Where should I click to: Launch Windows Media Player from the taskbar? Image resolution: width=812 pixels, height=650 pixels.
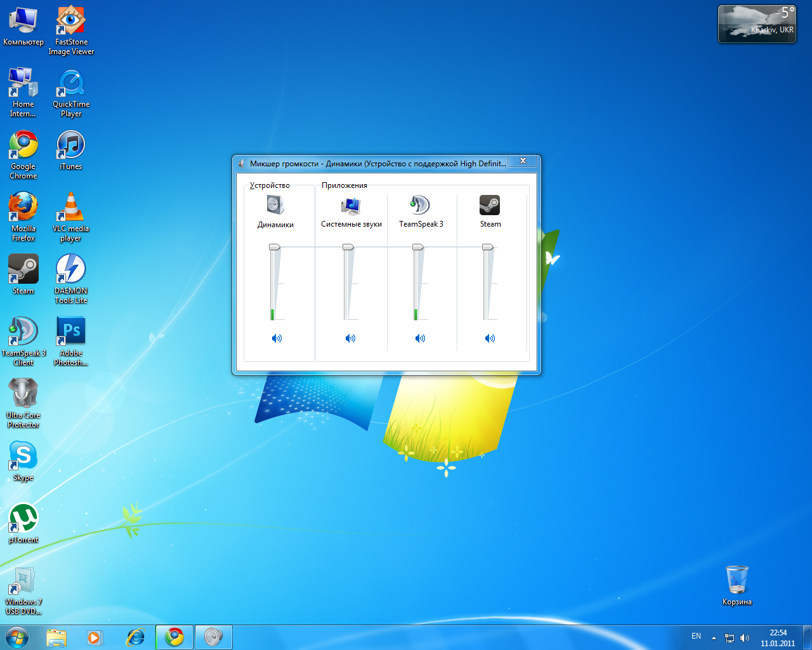click(95, 637)
